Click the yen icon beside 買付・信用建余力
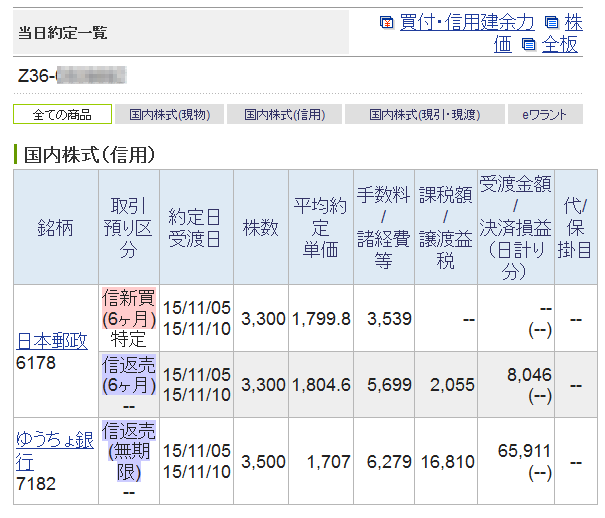The height and width of the screenshot is (518, 605). 387,23
